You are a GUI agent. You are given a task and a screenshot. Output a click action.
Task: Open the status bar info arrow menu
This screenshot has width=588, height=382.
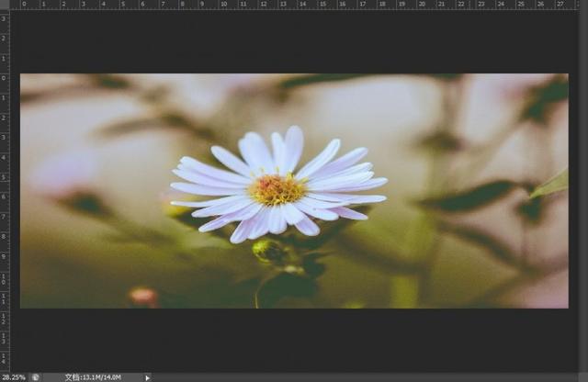[x=147, y=377]
